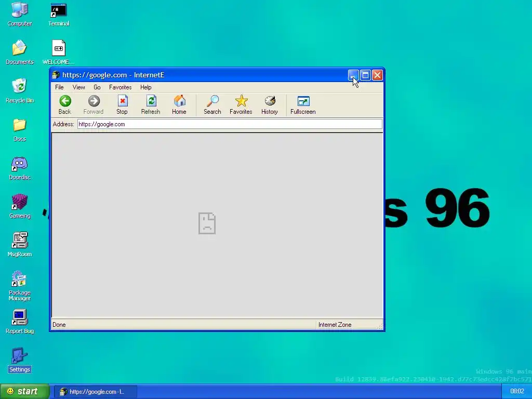The image size is (532, 399).
Task: Open the Go menu
Action: [97, 87]
